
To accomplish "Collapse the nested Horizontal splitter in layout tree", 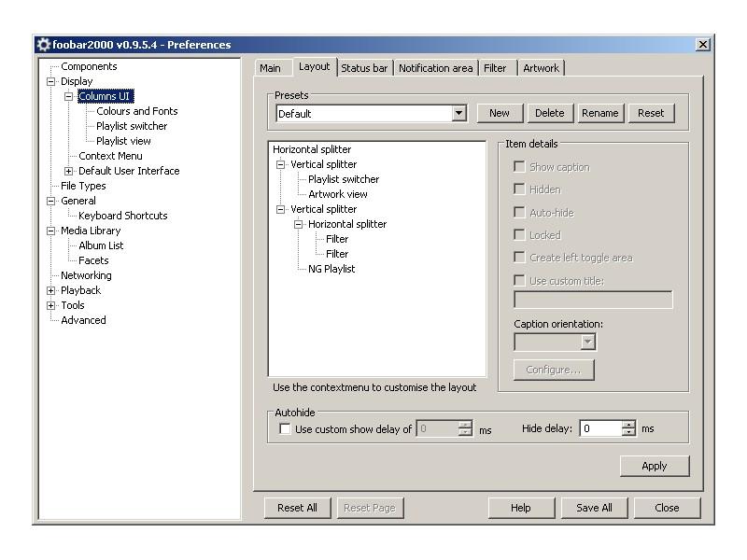I will pos(298,224).
